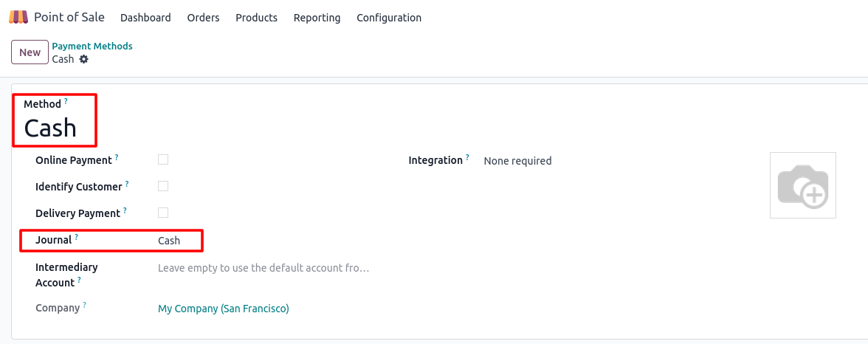Show help tooltip next to Integration label

(467, 157)
